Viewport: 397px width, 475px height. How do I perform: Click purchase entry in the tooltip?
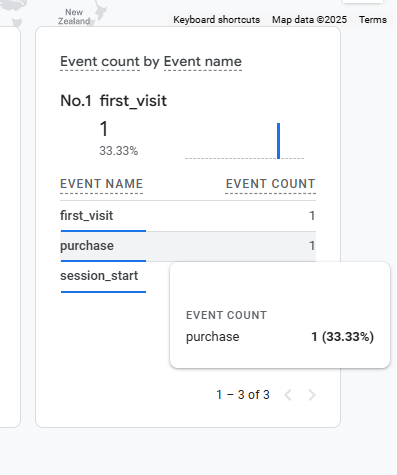pos(213,337)
